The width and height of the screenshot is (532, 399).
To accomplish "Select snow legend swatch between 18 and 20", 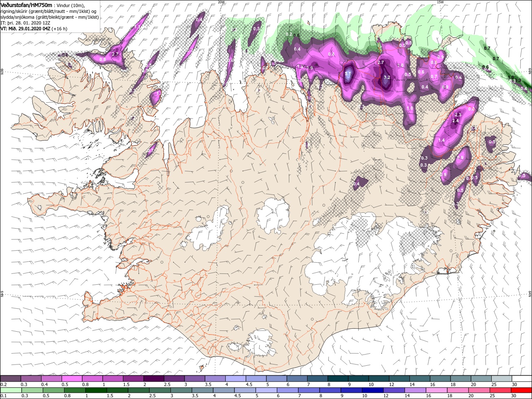I will coord(460,378).
